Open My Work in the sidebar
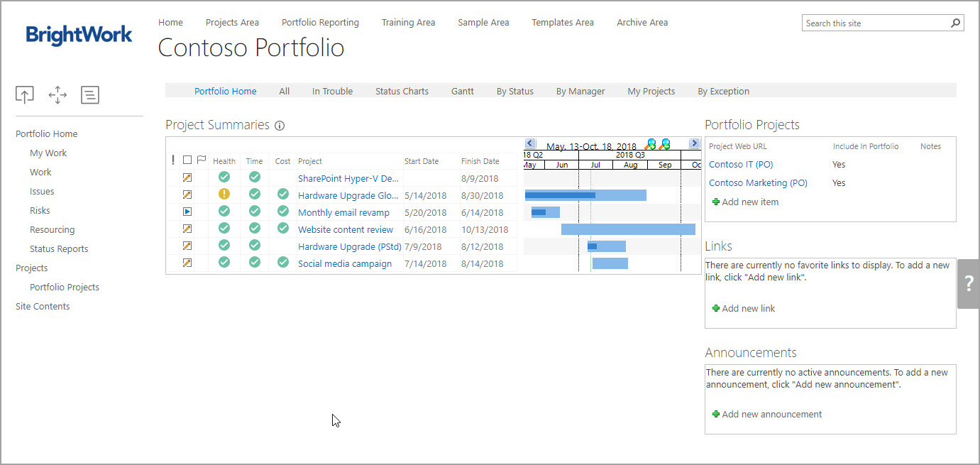The height and width of the screenshot is (465, 980). pos(48,153)
